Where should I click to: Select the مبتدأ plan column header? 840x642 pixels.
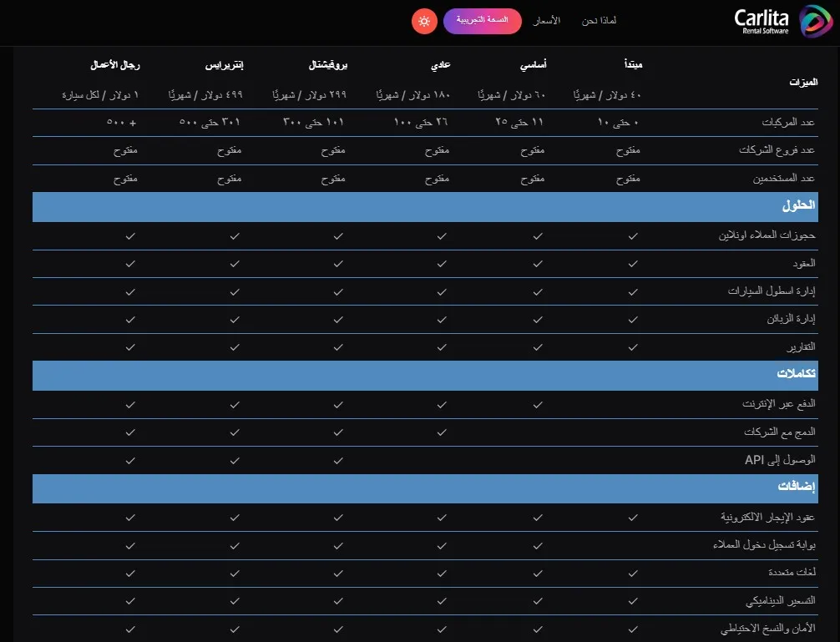633,65
